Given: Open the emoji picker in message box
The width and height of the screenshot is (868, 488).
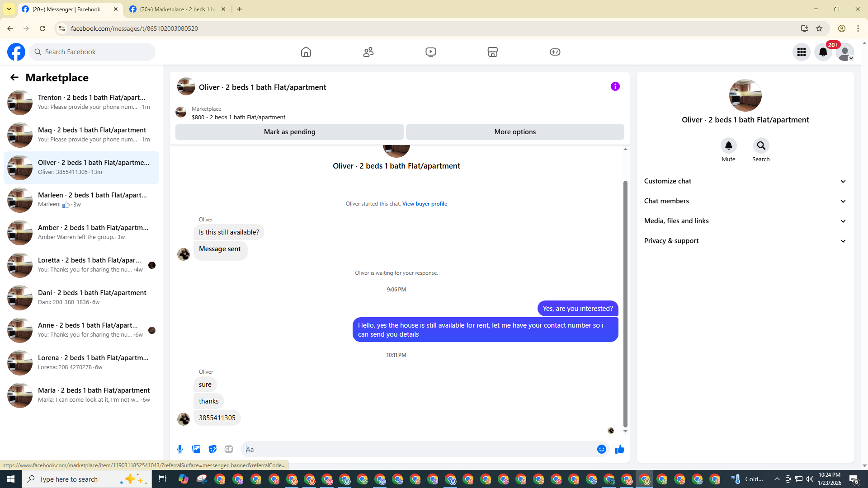Looking at the screenshot, I should click(x=601, y=449).
